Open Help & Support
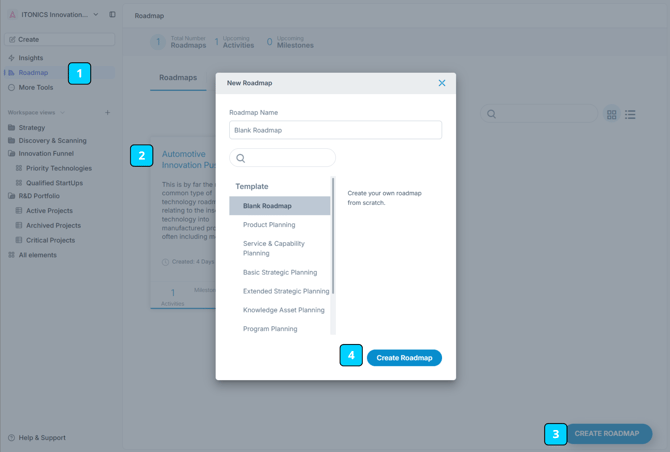This screenshot has height=452, width=670. (x=42, y=438)
